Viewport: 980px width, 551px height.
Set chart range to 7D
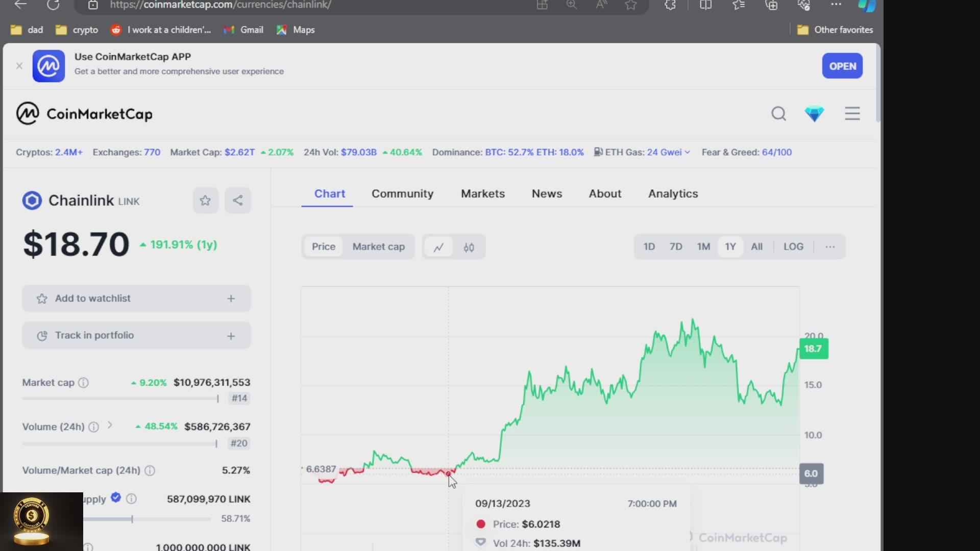pyautogui.click(x=676, y=247)
